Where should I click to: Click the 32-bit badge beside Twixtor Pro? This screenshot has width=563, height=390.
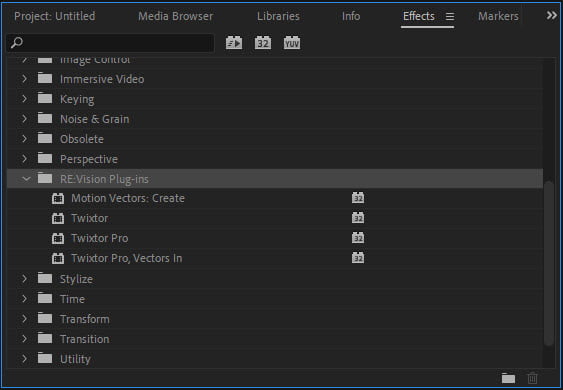point(358,238)
